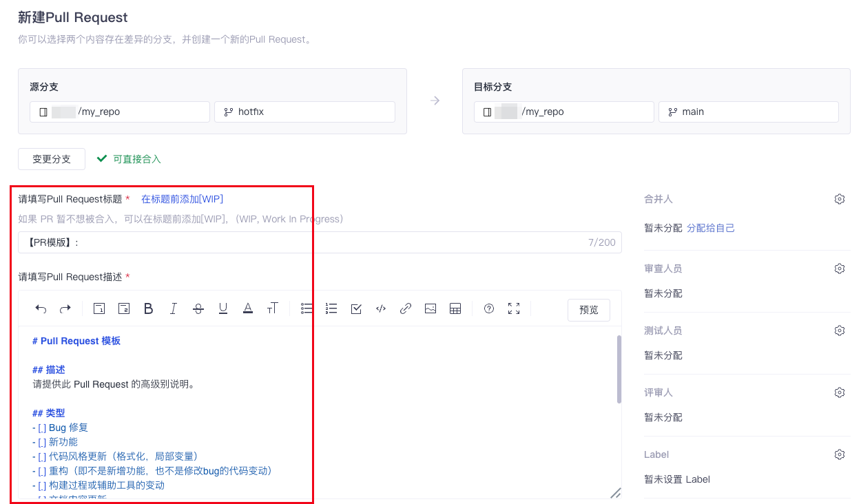Apply strikethrough formatting
Screen dimensions: 861x504
pos(198,309)
